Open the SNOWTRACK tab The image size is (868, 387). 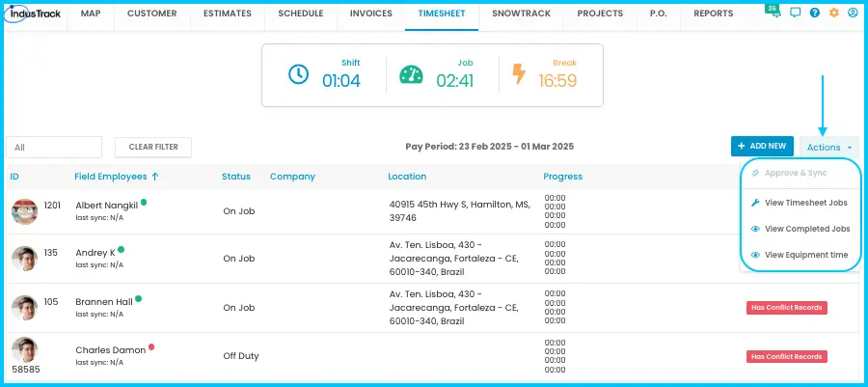pos(522,14)
